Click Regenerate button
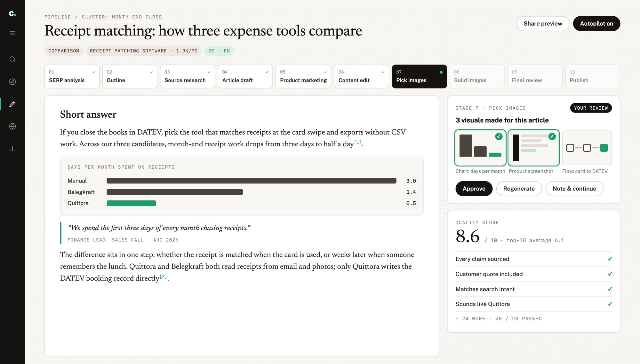The image size is (640, 364). tap(519, 189)
